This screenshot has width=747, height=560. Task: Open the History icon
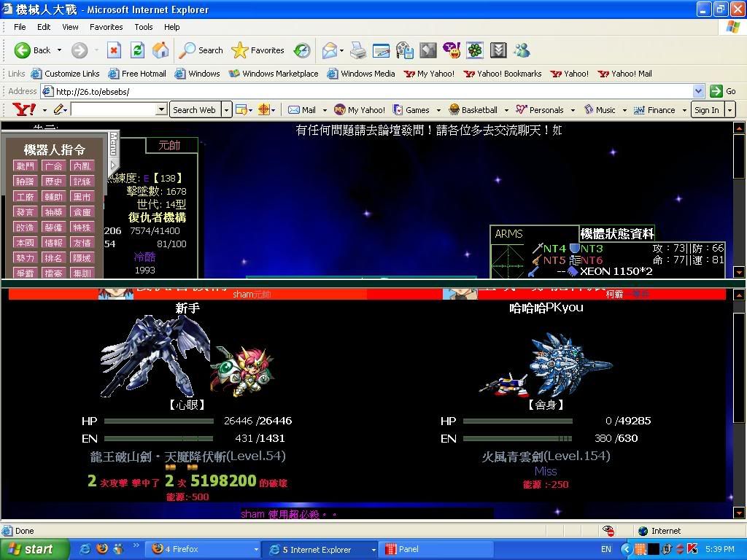tap(302, 50)
